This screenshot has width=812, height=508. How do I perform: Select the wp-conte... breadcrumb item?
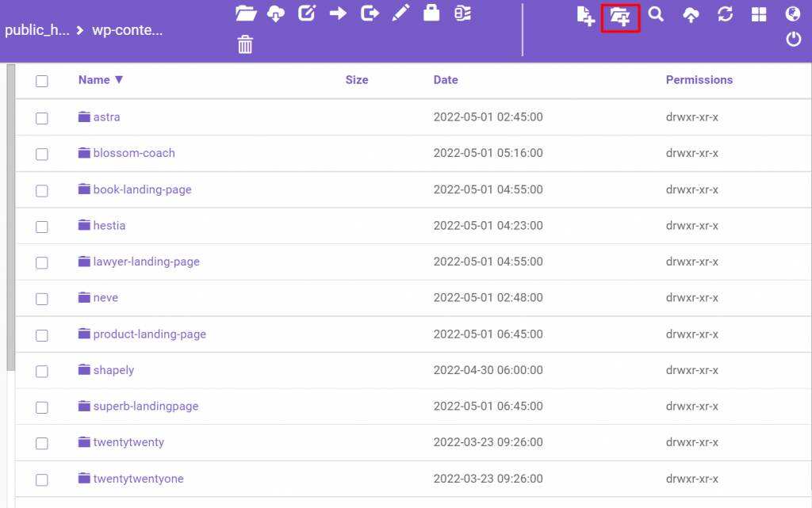coord(128,31)
